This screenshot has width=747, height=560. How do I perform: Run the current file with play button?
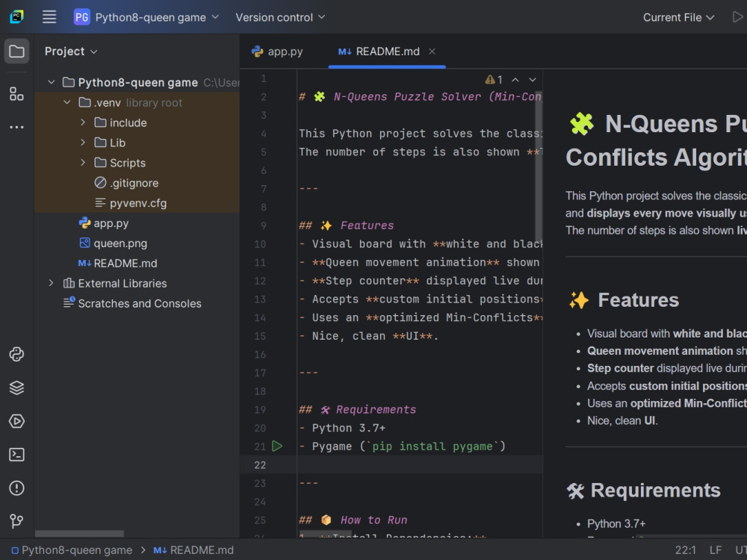click(737, 17)
